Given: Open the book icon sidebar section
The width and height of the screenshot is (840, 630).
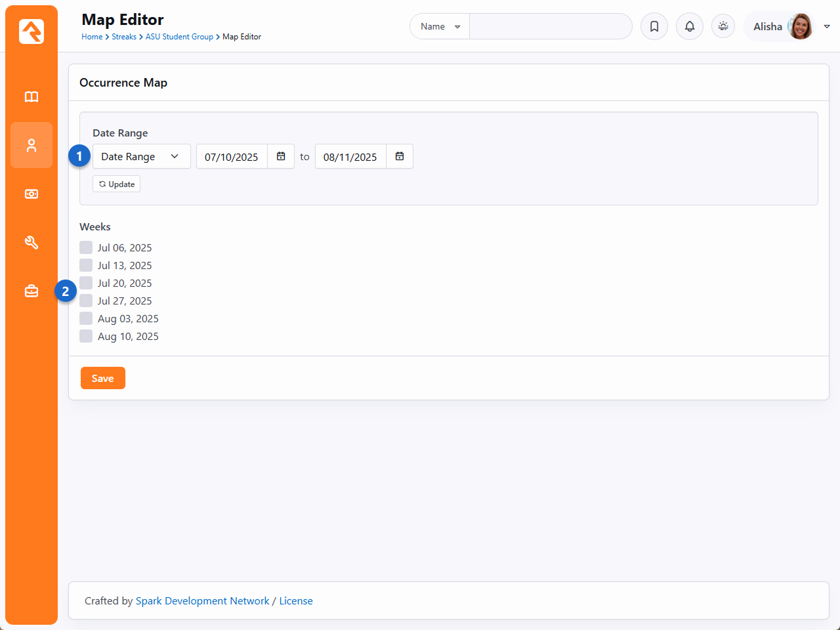Looking at the screenshot, I should [x=31, y=97].
